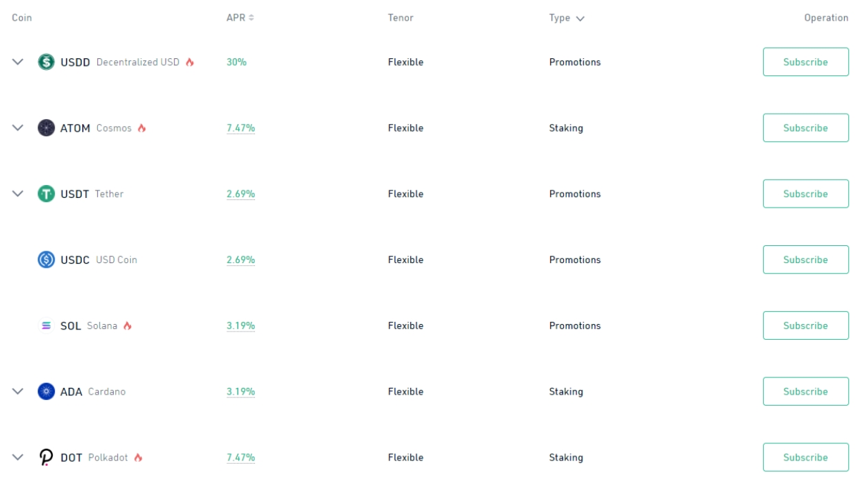Viewport: 868px width, 483px height.
Task: Click the ADA Cardano coin icon
Action: click(x=45, y=391)
